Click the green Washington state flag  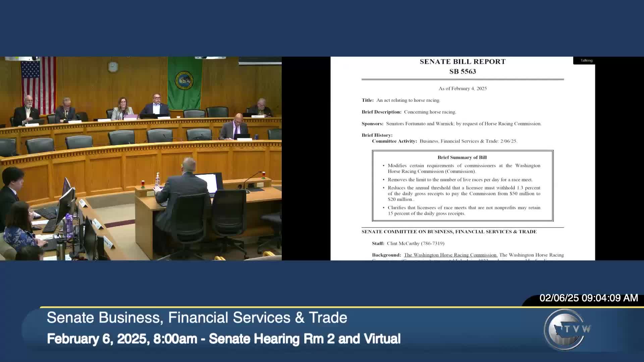pyautogui.click(x=184, y=82)
